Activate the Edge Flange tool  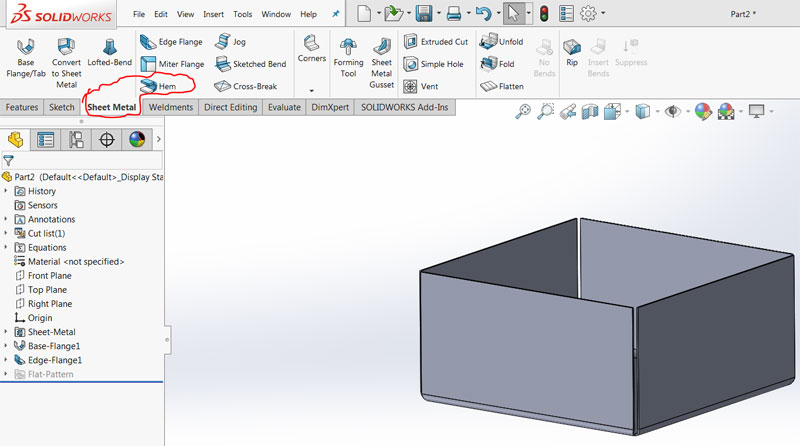click(x=171, y=42)
